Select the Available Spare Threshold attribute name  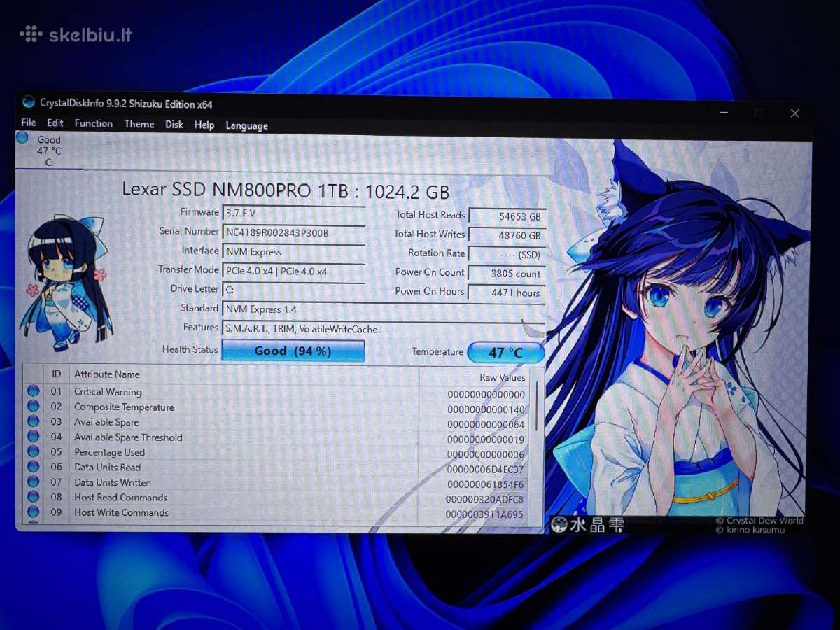[128, 437]
